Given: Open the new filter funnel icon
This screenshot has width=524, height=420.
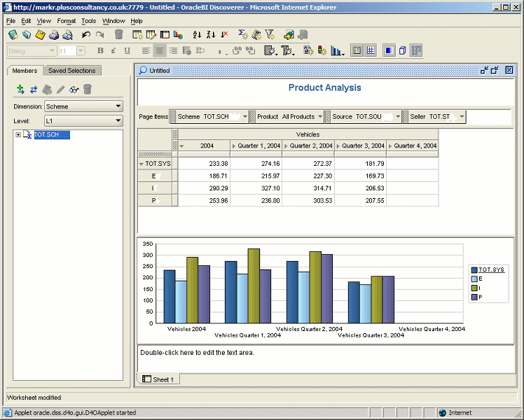Looking at the screenshot, I should (270, 34).
